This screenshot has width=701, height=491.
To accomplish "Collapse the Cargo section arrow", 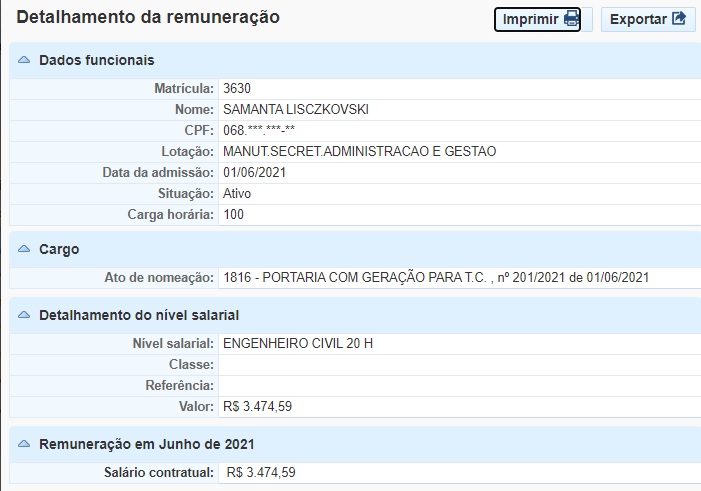I will click(24, 249).
